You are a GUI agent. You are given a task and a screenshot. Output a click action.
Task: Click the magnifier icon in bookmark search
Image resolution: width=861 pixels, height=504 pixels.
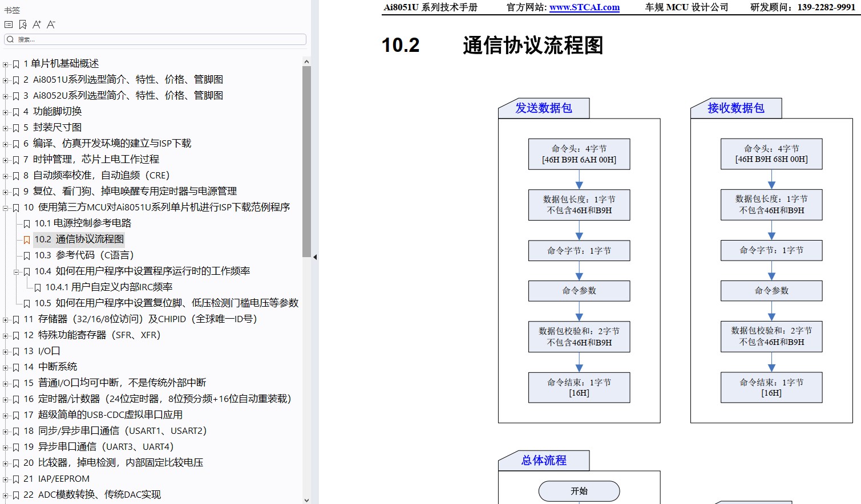click(x=10, y=39)
